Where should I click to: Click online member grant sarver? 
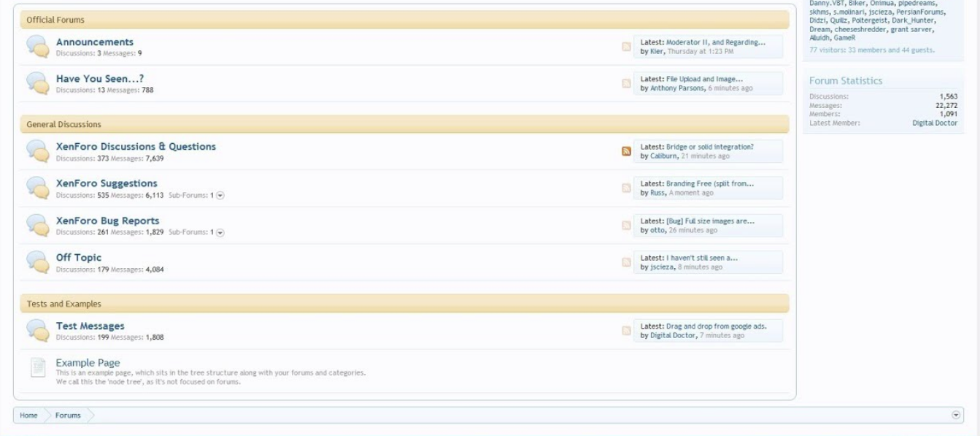912,29
